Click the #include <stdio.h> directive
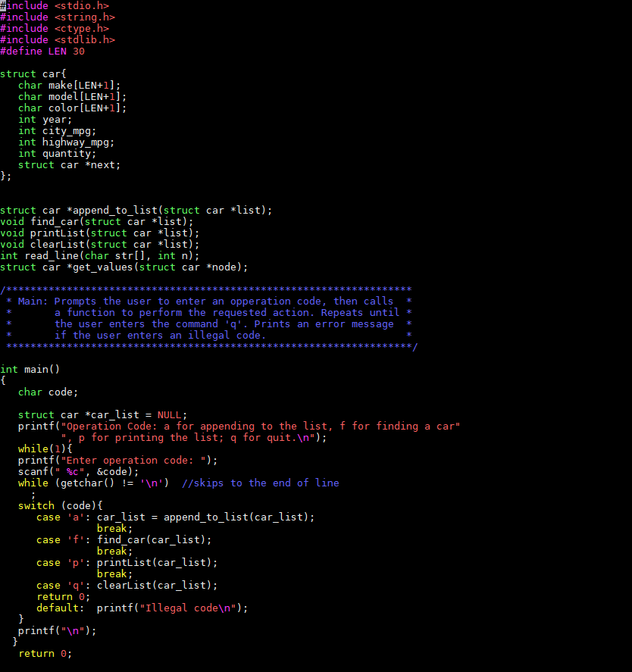Viewport: 632px width, 672px height. pyautogui.click(x=57, y=5)
